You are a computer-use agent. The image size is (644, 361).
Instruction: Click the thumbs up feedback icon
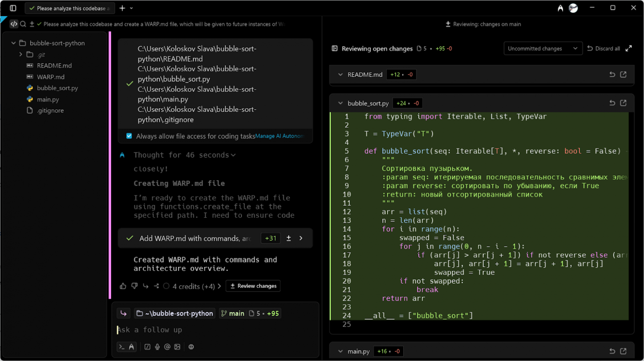coord(123,286)
